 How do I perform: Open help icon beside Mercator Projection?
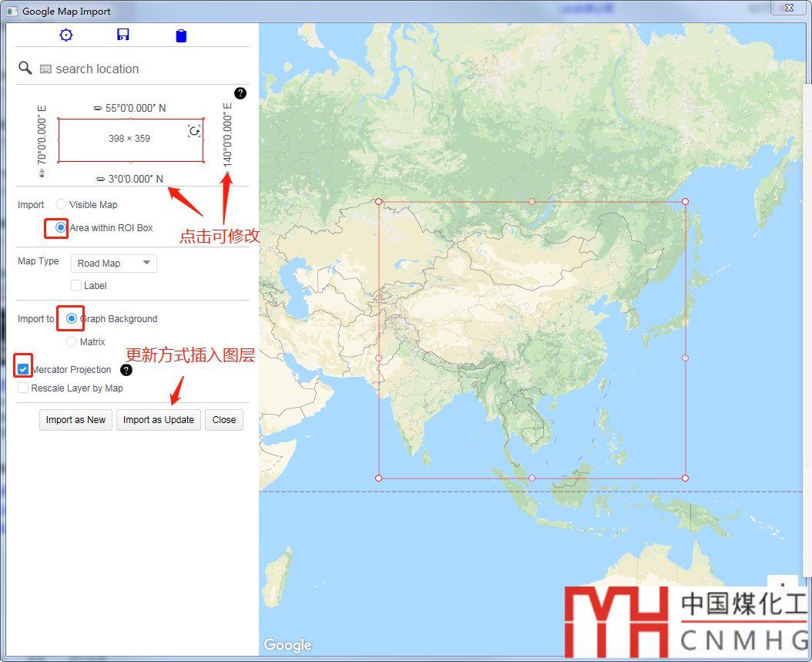click(x=126, y=370)
